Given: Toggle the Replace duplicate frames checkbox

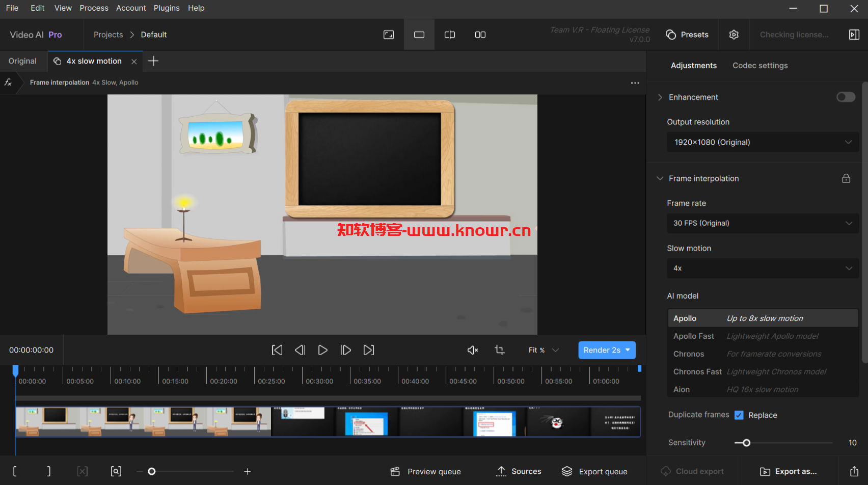Looking at the screenshot, I should click(739, 415).
